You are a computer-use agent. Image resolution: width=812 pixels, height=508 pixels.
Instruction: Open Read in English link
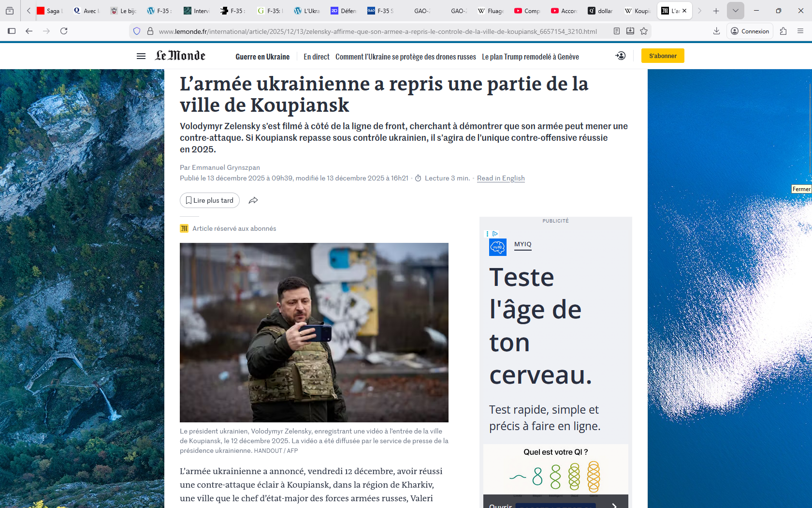tap(501, 178)
